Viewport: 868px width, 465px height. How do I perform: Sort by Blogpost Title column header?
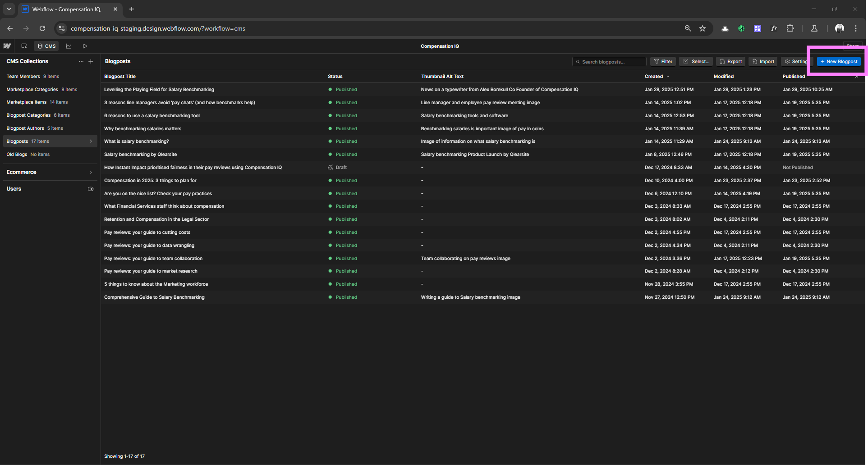(120, 77)
